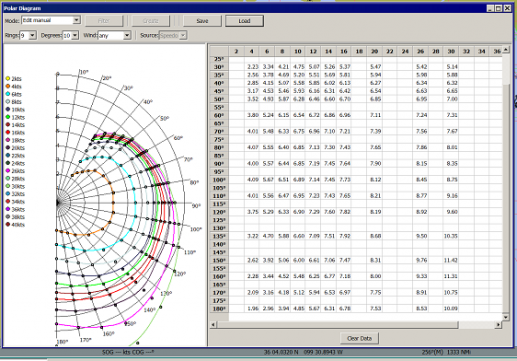517x361 pixels.
Task: Click cell 7.11 in the 60° row
Action: click(x=375, y=115)
